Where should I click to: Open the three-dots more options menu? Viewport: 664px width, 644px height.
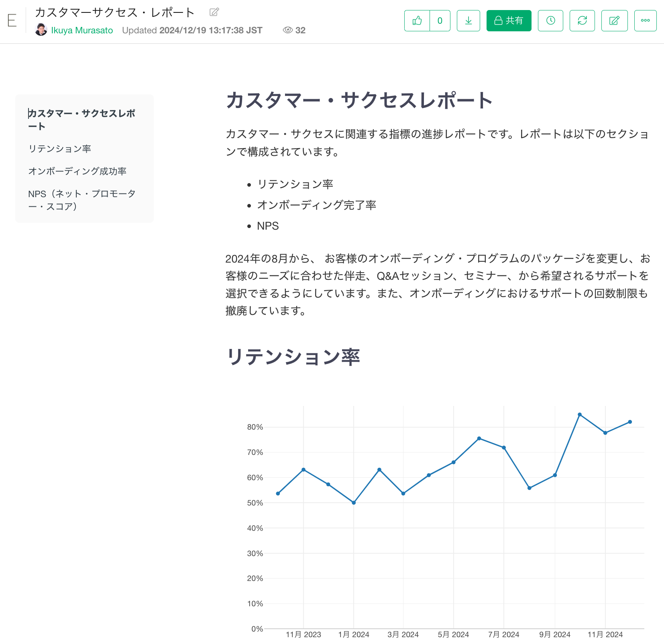645,20
